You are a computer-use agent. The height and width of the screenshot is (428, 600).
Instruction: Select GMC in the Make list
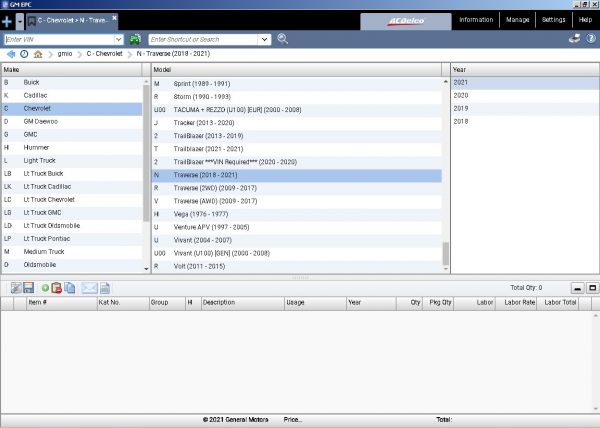point(72,135)
